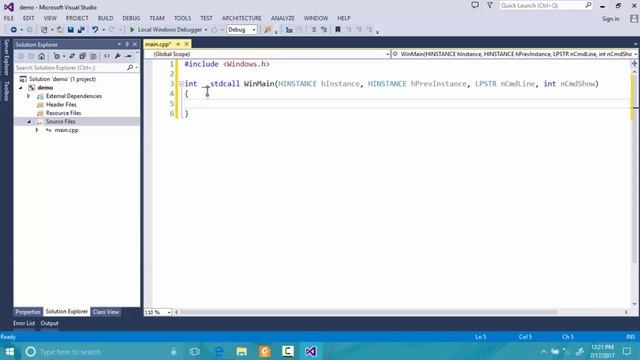Open Local Windows Debugger dropdown arrow
Image resolution: width=640 pixels, height=360 pixels.
pos(206,30)
